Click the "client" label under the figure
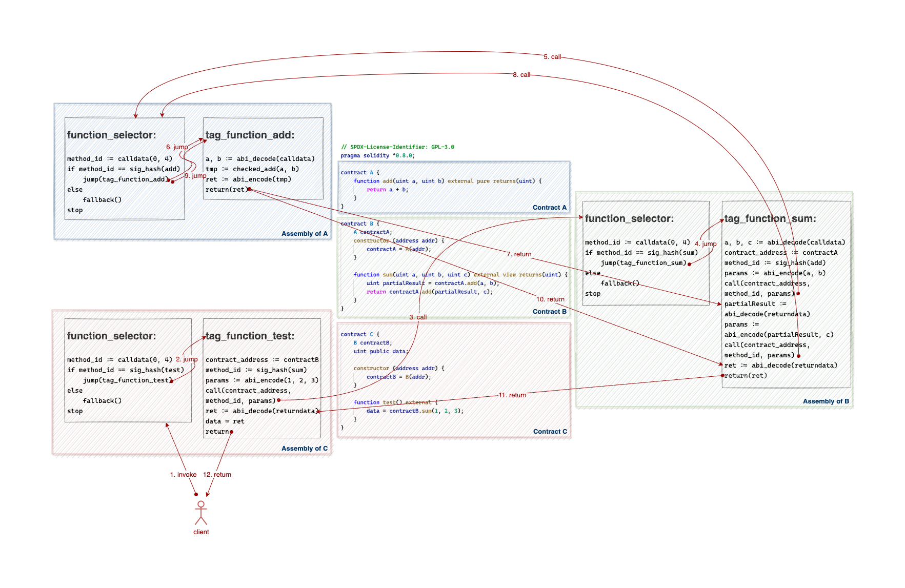This screenshot has height=588, width=905. tap(201, 532)
